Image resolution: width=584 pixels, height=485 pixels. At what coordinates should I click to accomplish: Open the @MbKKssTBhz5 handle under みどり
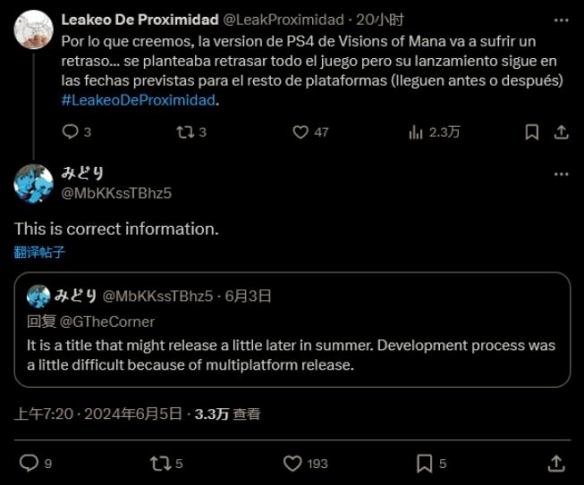coord(116,193)
